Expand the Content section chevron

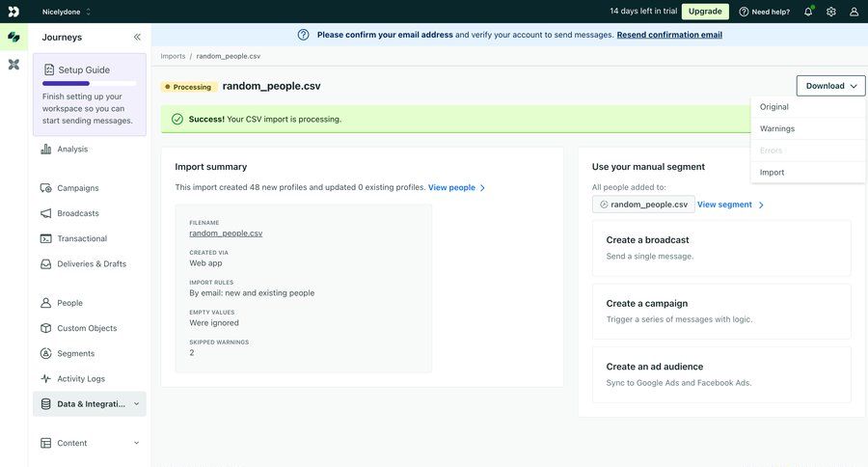pyautogui.click(x=137, y=443)
